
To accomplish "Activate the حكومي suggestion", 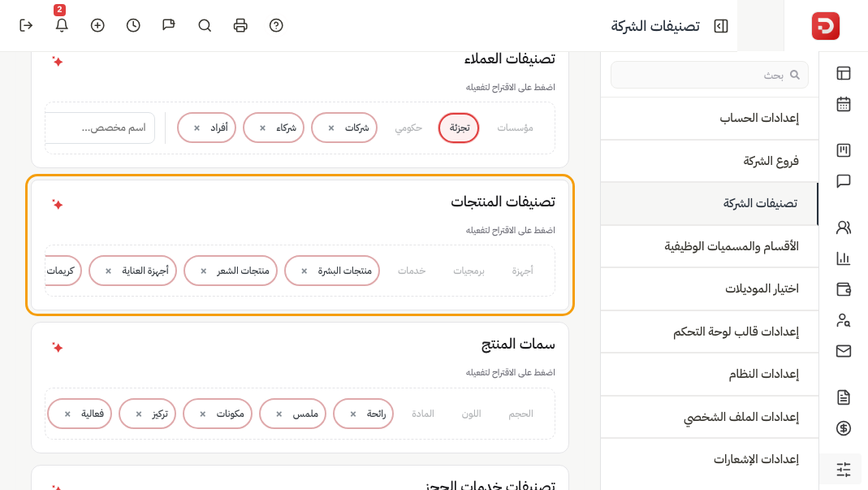I will tap(408, 128).
